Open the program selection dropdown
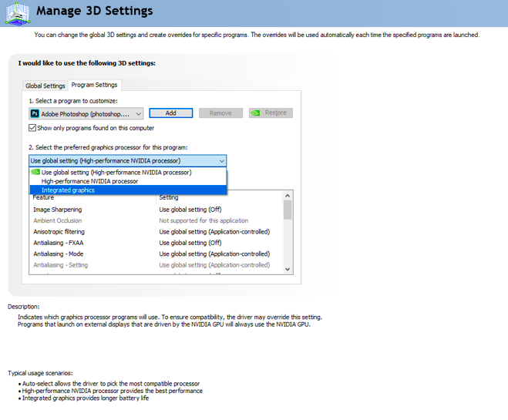 pos(86,113)
